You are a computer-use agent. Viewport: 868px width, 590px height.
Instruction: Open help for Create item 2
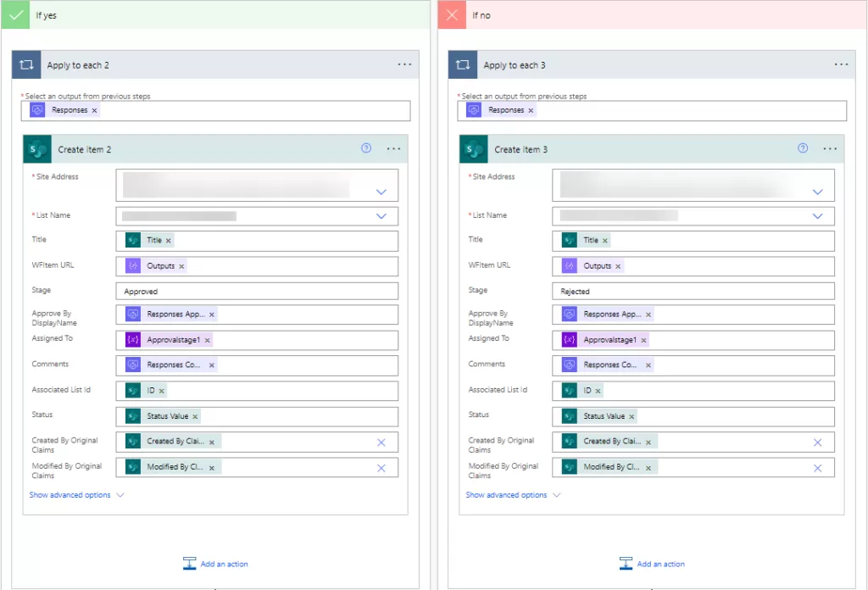tap(366, 148)
